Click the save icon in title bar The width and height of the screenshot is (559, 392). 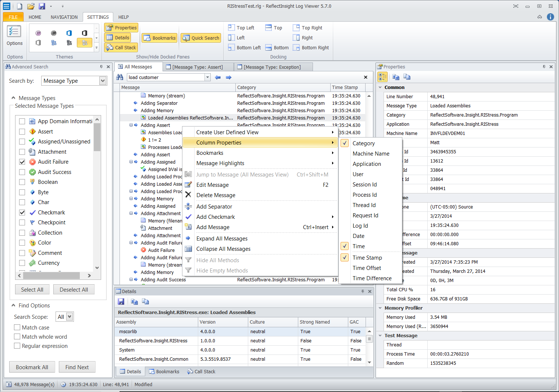42,6
